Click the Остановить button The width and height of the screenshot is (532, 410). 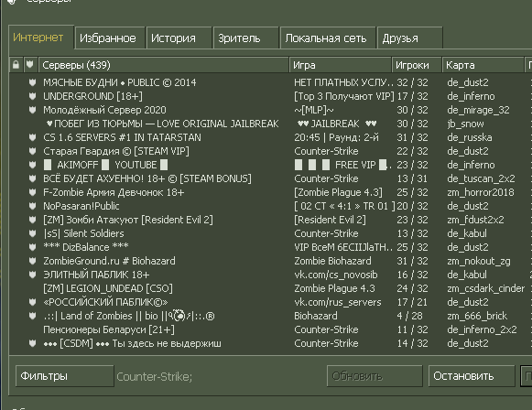point(472,376)
